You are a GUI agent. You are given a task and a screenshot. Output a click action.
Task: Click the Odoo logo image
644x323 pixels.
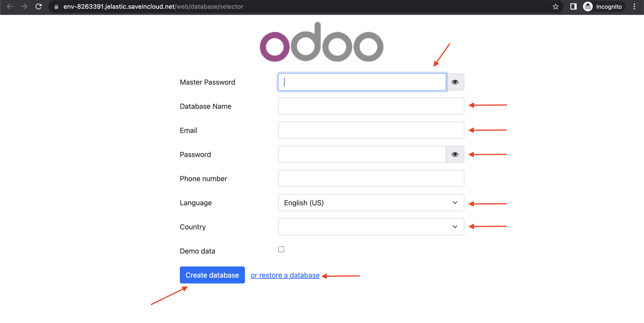coord(321,42)
